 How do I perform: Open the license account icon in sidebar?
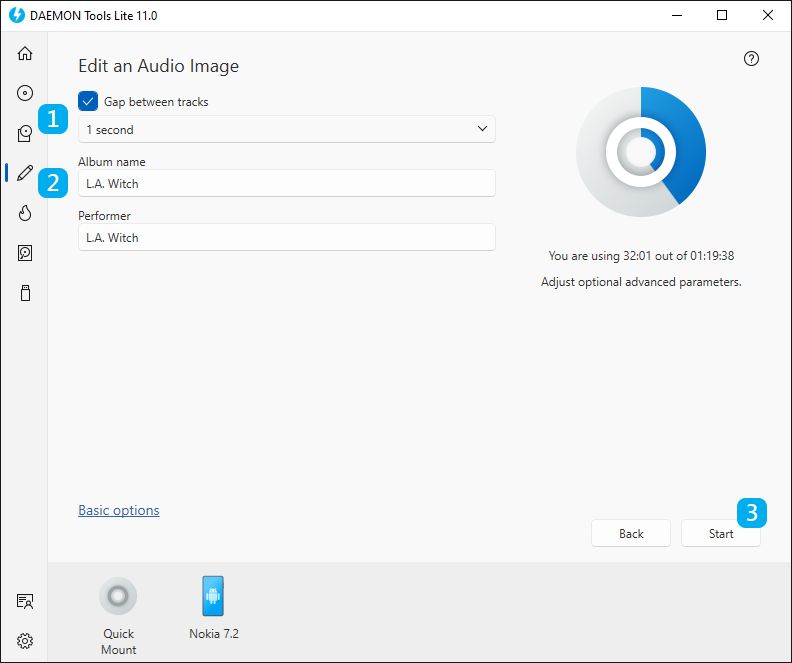pyautogui.click(x=25, y=601)
